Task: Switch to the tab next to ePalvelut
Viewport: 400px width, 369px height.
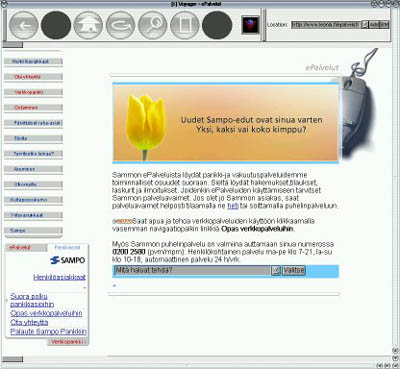Action: point(67,248)
